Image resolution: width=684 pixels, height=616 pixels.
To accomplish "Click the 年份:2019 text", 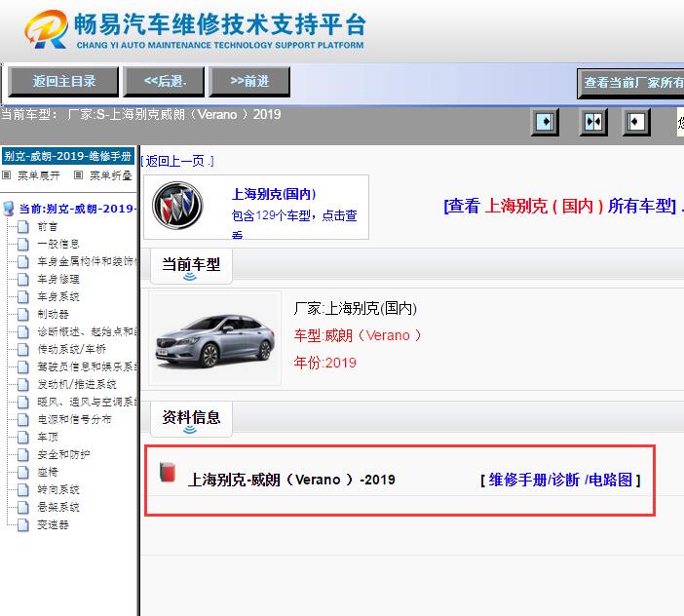I will click(325, 363).
